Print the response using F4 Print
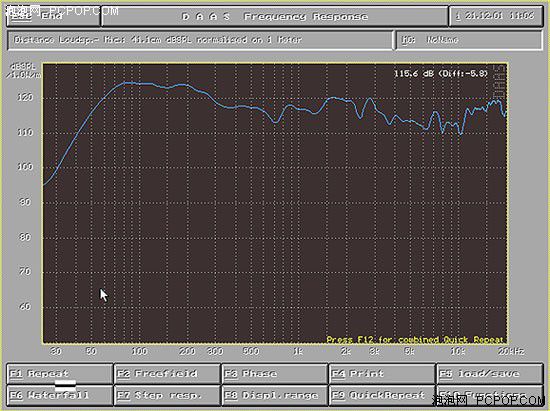 coord(382,374)
